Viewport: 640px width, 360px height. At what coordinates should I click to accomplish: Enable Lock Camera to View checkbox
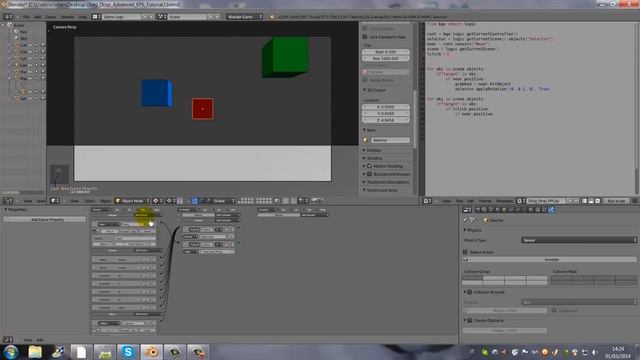pos(365,37)
